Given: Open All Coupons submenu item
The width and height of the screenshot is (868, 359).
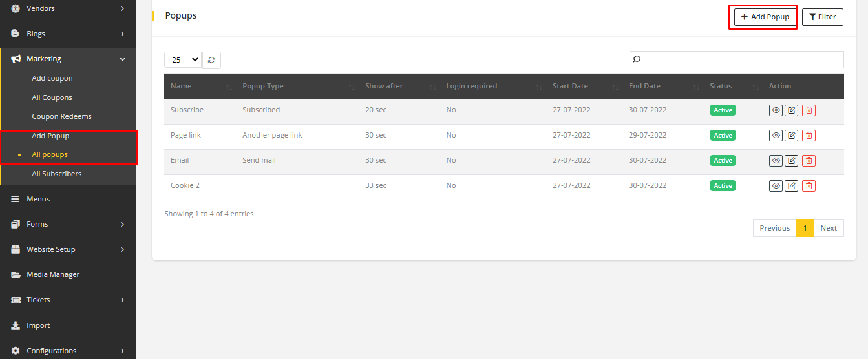Looking at the screenshot, I should click(x=52, y=97).
